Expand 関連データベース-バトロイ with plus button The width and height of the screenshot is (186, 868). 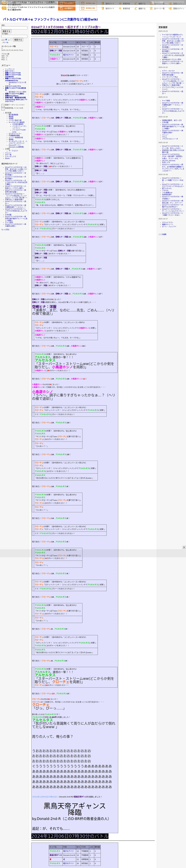[x=3, y=105]
